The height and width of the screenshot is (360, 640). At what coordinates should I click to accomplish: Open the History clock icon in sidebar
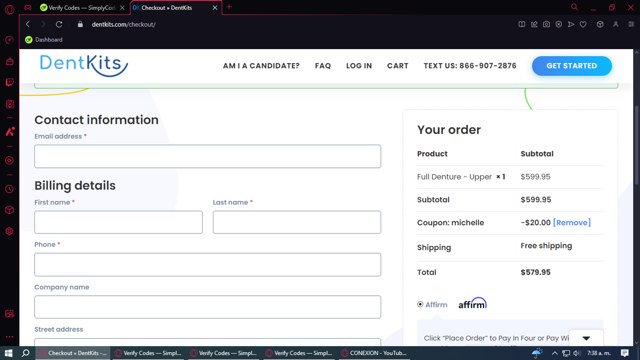(9, 189)
